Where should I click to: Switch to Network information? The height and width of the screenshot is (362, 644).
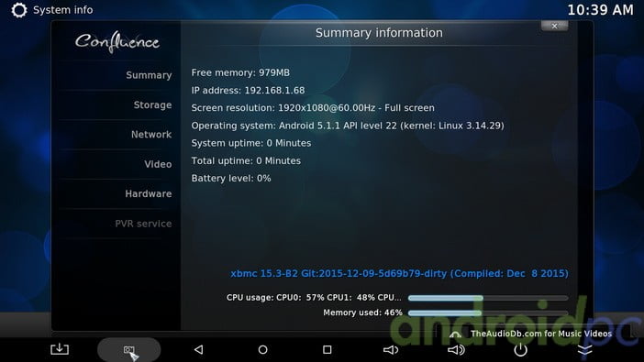pos(151,135)
